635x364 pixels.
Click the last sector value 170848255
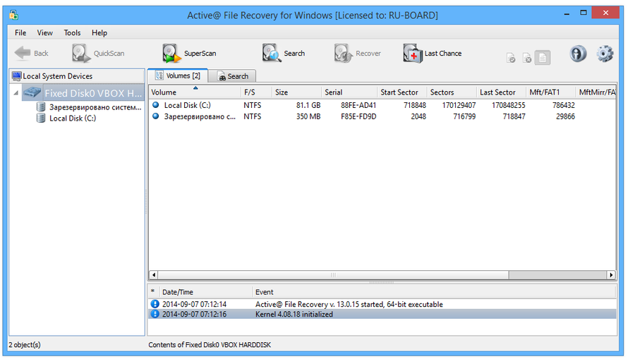tap(508, 105)
